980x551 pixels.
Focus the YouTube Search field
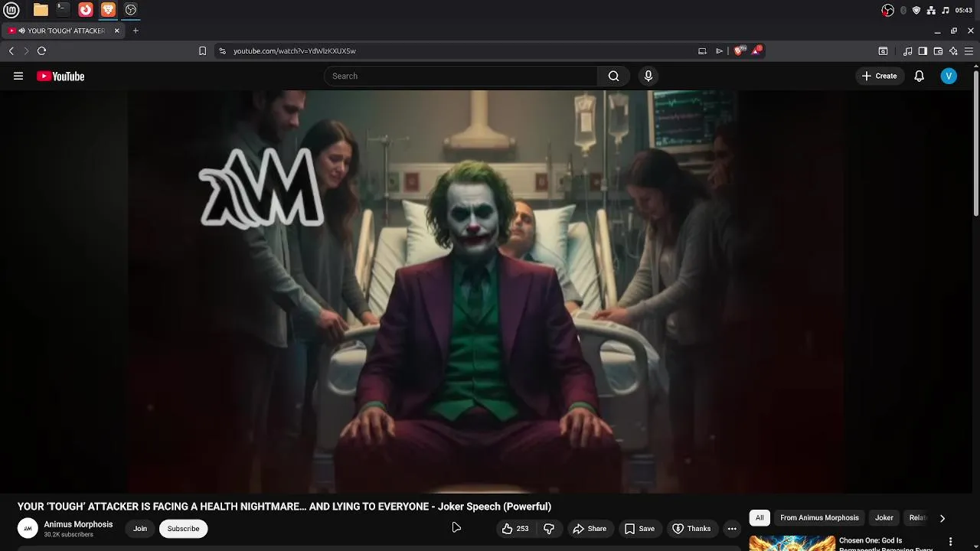[461, 76]
